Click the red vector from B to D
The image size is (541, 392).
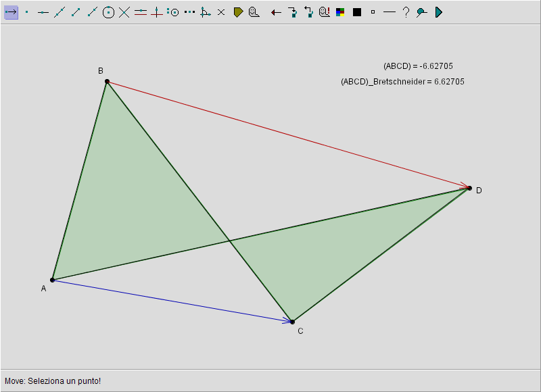pyautogui.click(x=288, y=134)
